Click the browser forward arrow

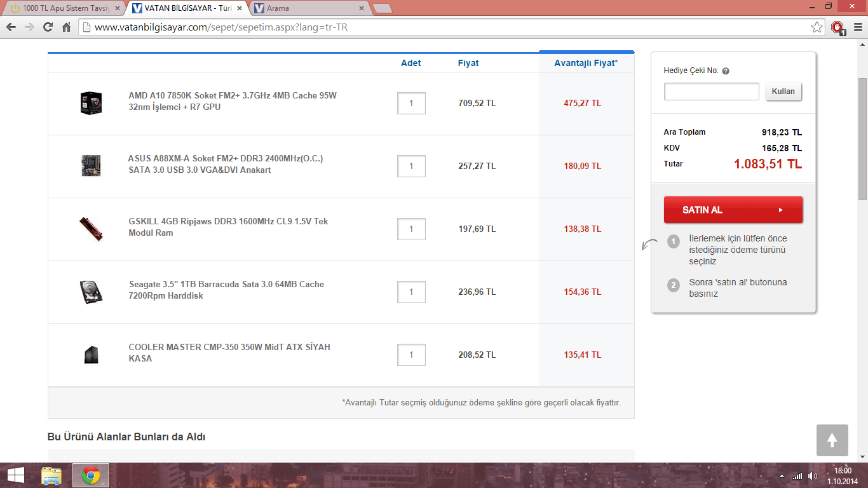point(29,27)
